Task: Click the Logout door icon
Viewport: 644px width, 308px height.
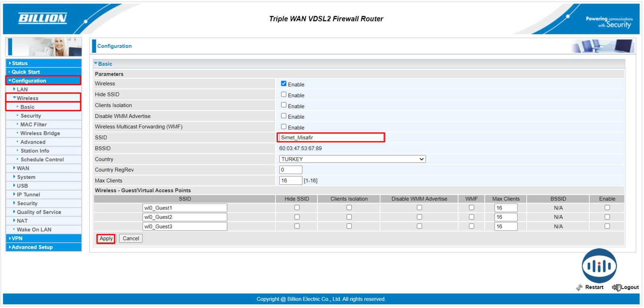Action: 616,287
